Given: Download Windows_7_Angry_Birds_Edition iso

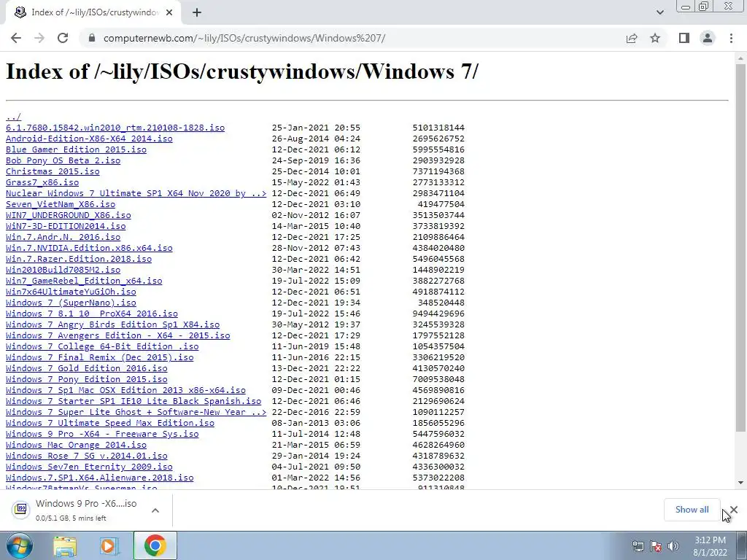Looking at the screenshot, I should [112, 324].
